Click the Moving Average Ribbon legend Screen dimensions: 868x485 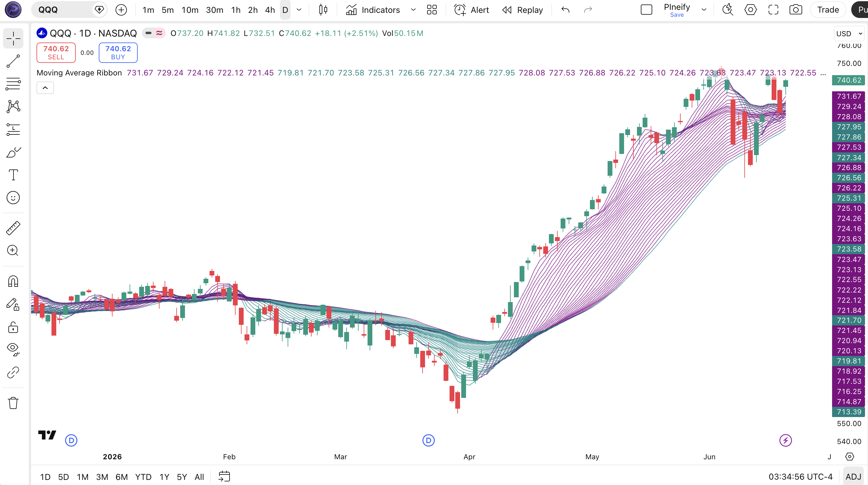coord(79,73)
